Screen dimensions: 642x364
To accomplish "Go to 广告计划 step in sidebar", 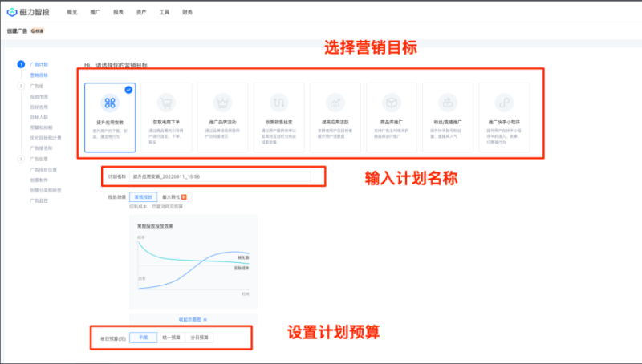I will pos(39,64).
